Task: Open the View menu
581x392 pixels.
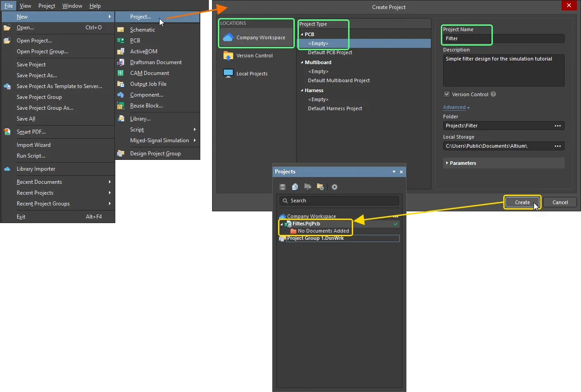Action: [x=25, y=6]
